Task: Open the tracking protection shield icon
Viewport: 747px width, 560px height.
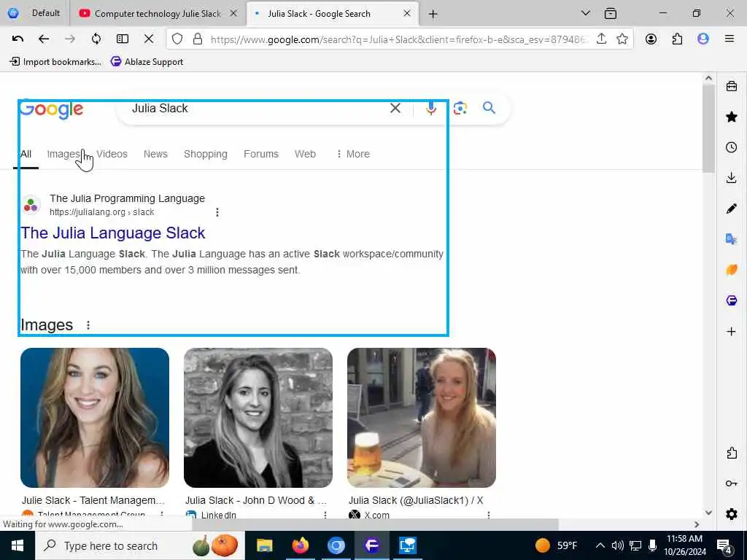Action: 177,39
